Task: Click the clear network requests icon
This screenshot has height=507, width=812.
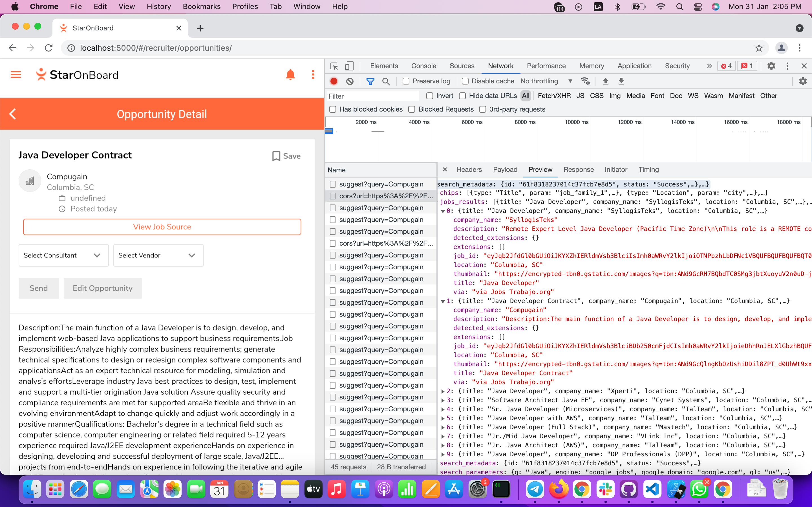Action: [x=349, y=81]
